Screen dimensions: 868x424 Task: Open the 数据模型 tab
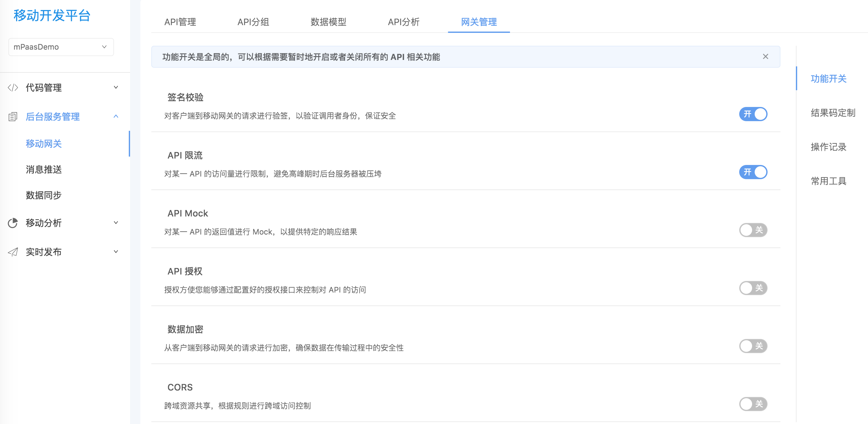click(328, 22)
